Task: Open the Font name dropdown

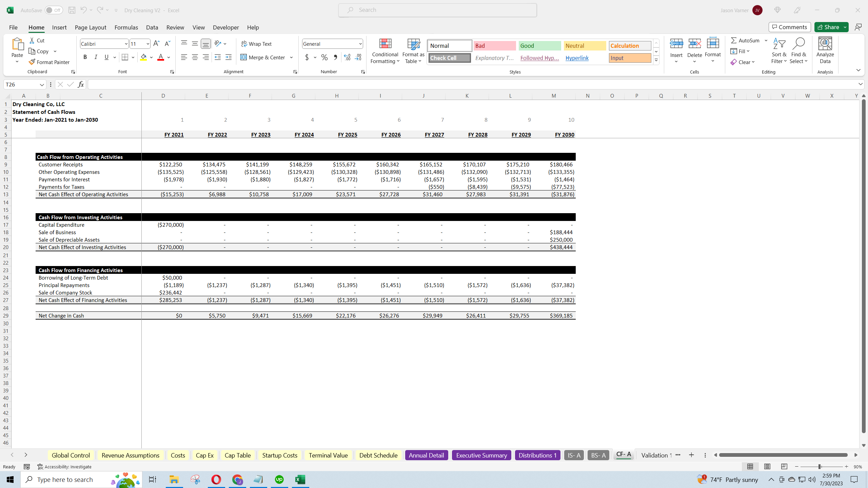Action: click(126, 43)
